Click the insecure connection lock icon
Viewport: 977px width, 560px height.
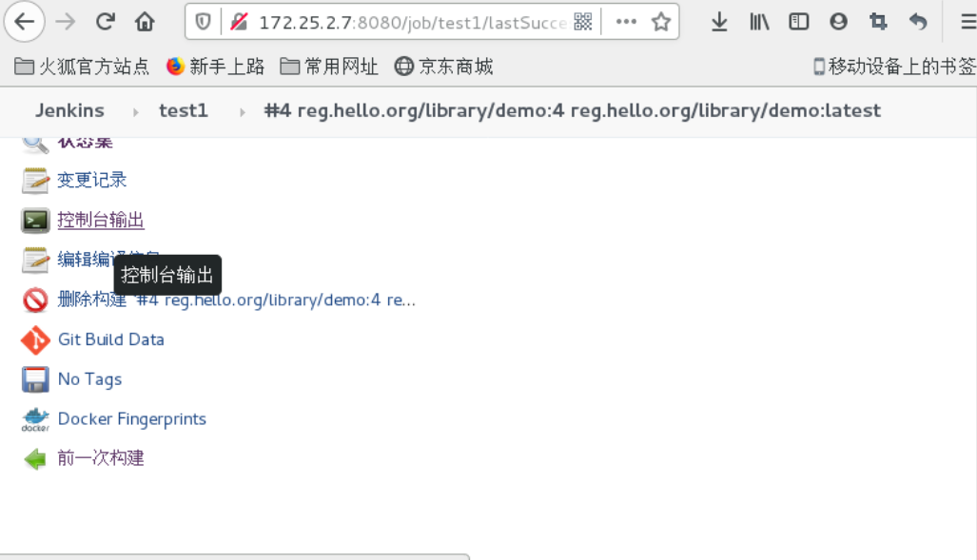pyautogui.click(x=239, y=23)
